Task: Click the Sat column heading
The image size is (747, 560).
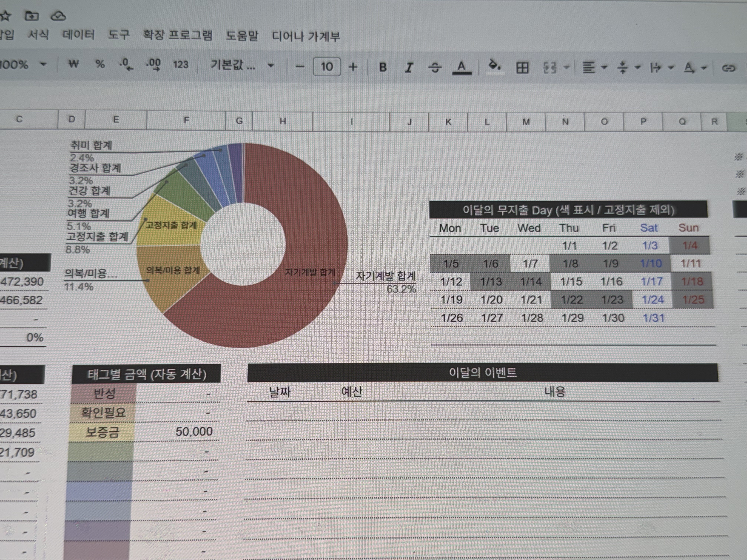Action: [x=649, y=228]
